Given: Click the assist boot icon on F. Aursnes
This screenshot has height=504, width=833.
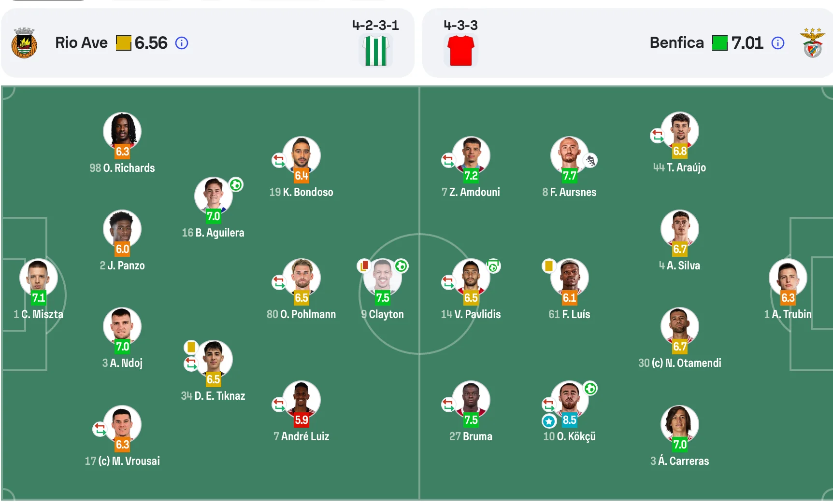Looking at the screenshot, I should tap(590, 160).
